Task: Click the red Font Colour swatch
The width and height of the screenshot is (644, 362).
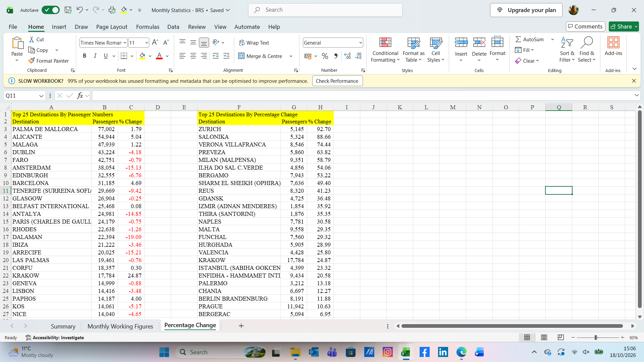Action: pos(159,56)
